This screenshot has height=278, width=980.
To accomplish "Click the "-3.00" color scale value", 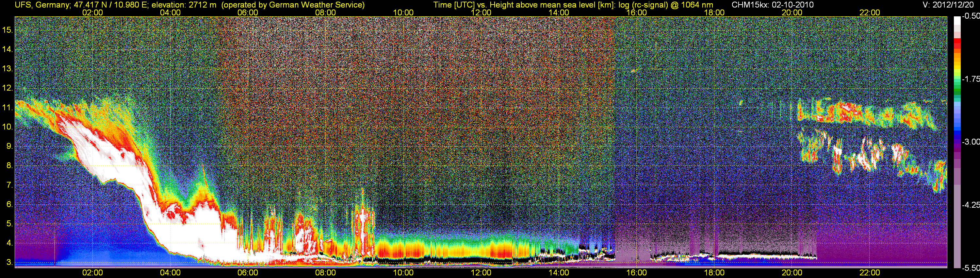I will pyautogui.click(x=971, y=142).
